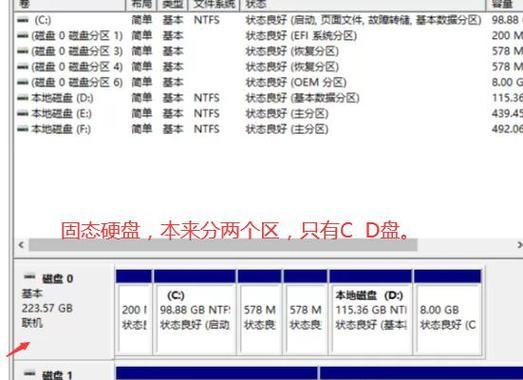Image resolution: width=523 pixels, height=380 pixels.
Task: Click the 状态良好 (主分区) status for F:
Action: click(x=287, y=129)
